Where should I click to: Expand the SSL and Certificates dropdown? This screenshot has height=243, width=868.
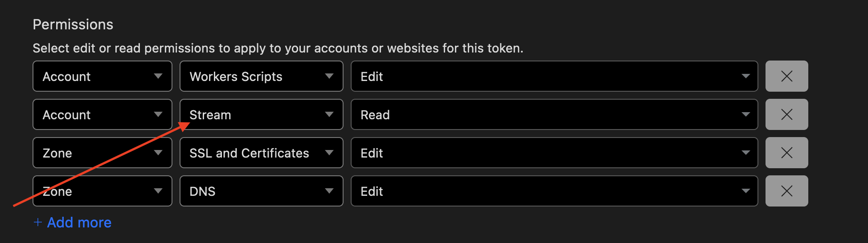tap(261, 153)
